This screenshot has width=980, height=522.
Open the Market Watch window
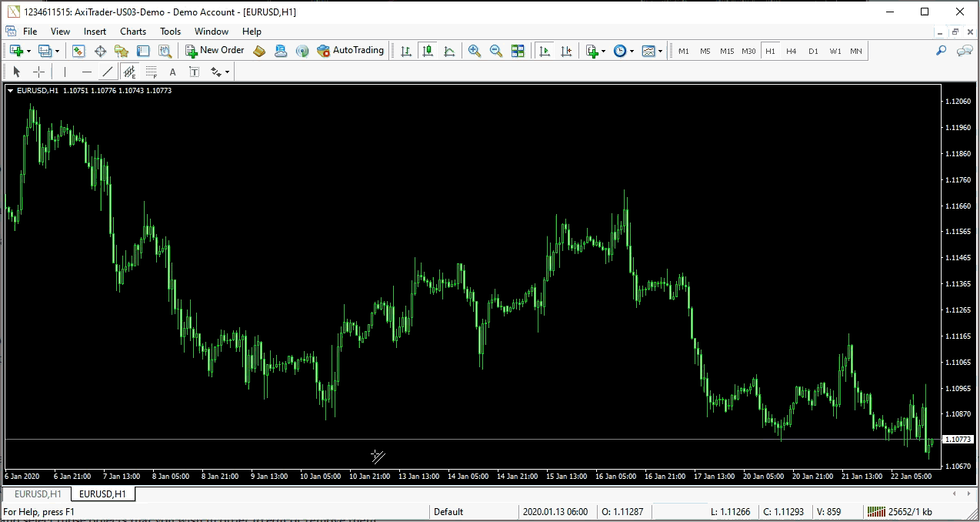click(x=78, y=51)
